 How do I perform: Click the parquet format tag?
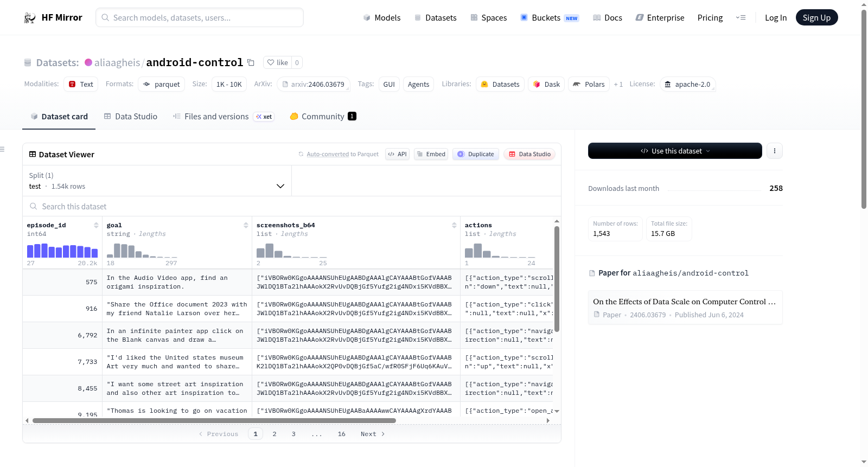pos(162,84)
